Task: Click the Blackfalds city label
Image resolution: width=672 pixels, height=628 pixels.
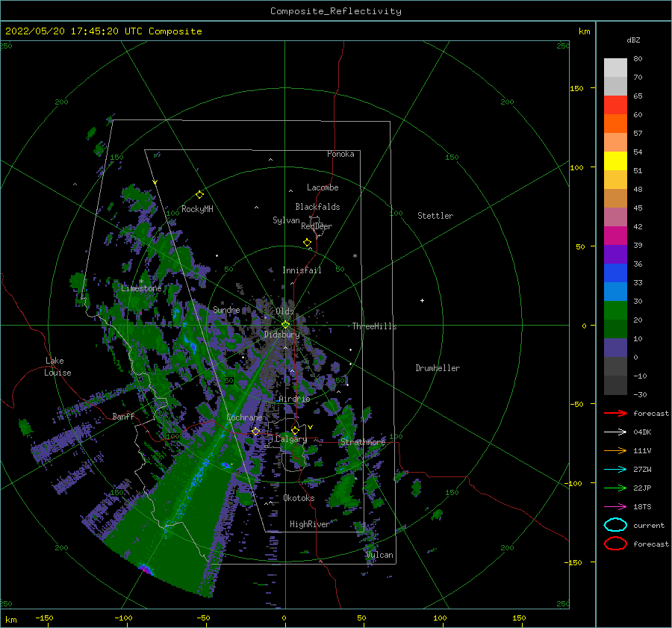Action: pos(317,207)
